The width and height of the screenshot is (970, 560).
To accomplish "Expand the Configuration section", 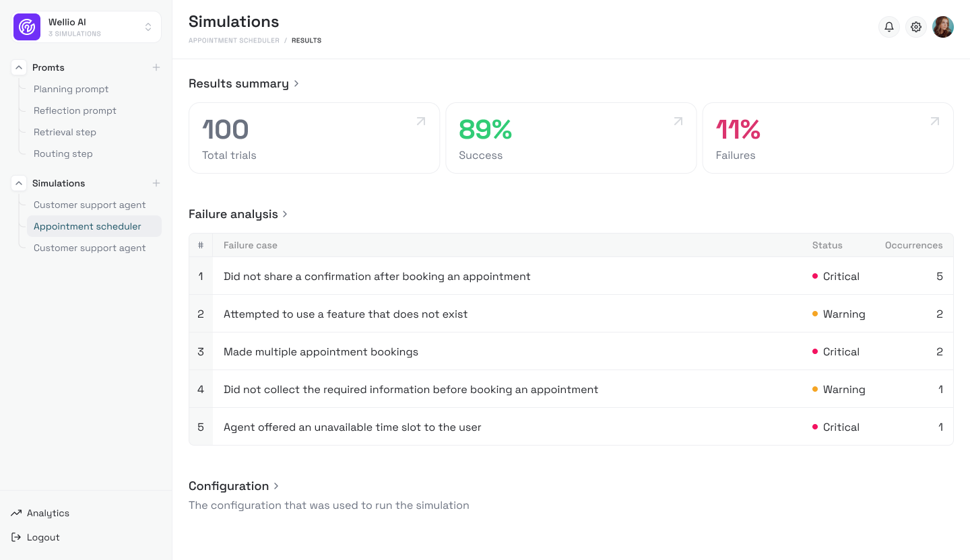I will coord(233,486).
